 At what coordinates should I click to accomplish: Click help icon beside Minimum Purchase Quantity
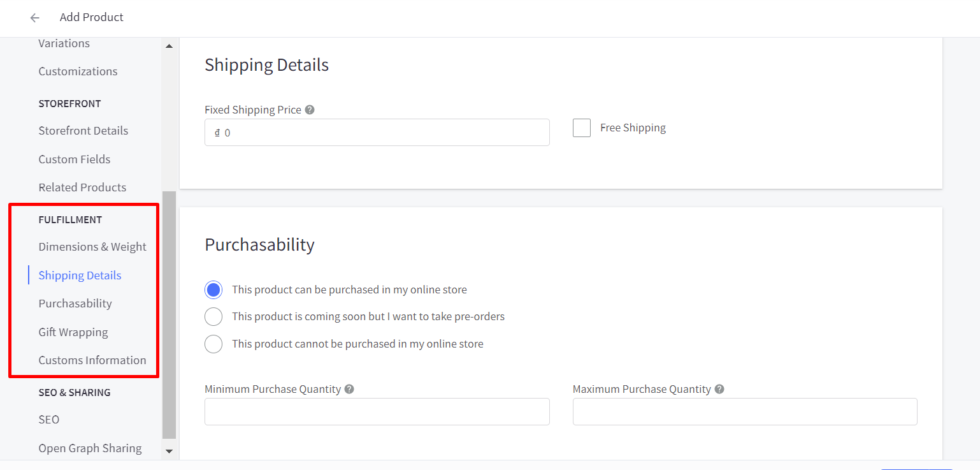click(x=349, y=389)
